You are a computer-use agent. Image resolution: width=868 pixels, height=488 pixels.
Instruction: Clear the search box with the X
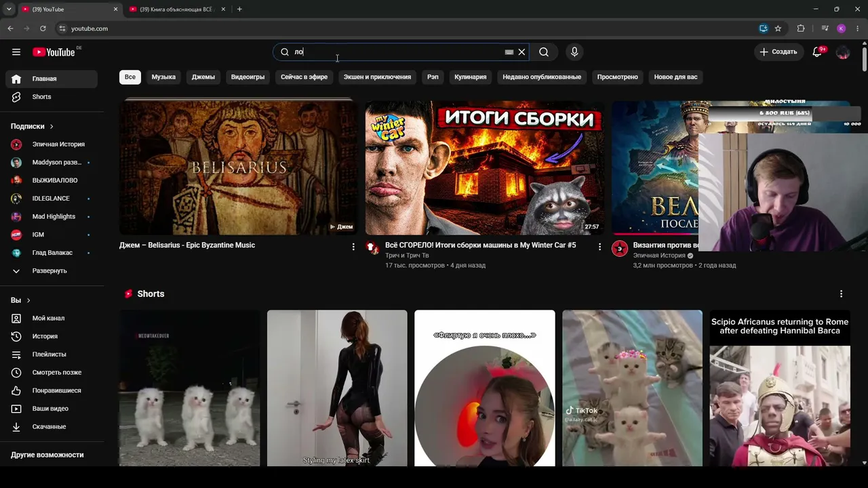click(521, 52)
